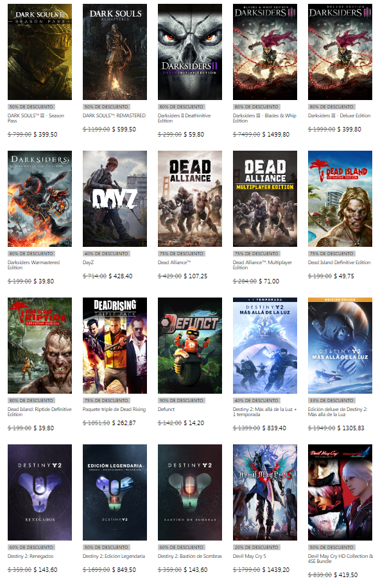Select the Darksiders II Deathinitive Edition thumbnail

point(190,51)
